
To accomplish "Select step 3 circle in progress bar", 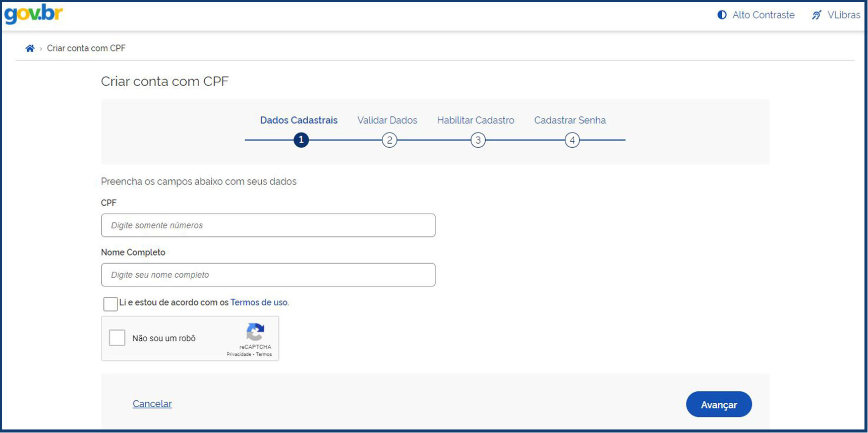I will pos(478,140).
